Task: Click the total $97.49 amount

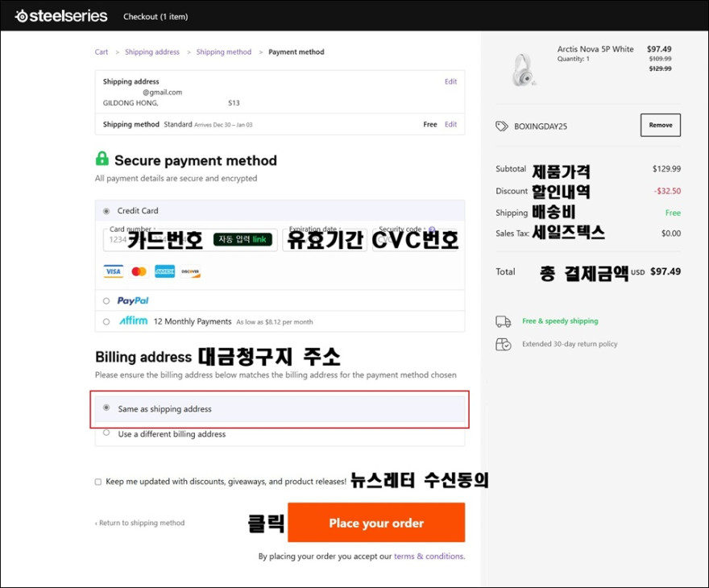Action: coord(665,271)
